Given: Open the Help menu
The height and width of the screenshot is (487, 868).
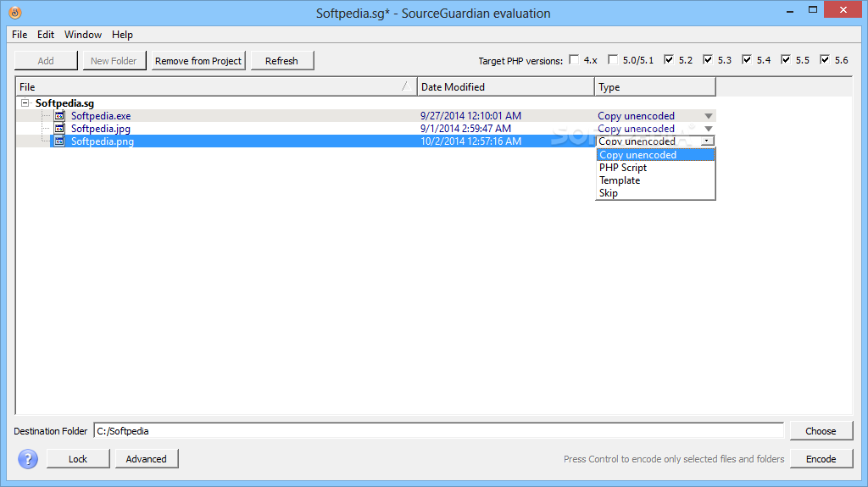Looking at the screenshot, I should [122, 35].
